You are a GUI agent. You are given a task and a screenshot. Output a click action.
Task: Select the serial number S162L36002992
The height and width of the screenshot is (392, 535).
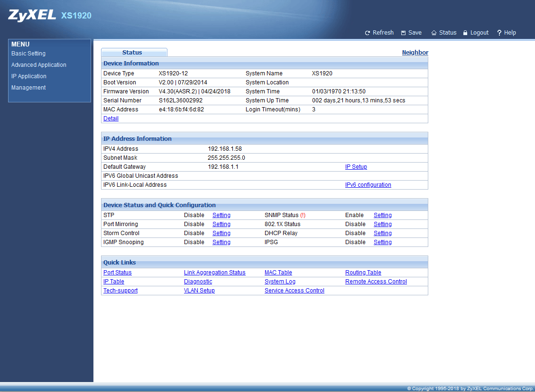[x=181, y=100]
